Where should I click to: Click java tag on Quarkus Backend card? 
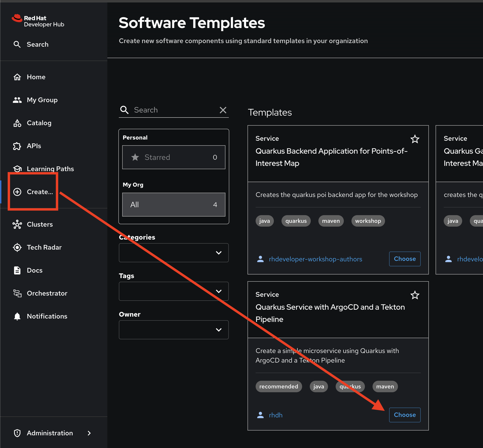click(x=264, y=221)
